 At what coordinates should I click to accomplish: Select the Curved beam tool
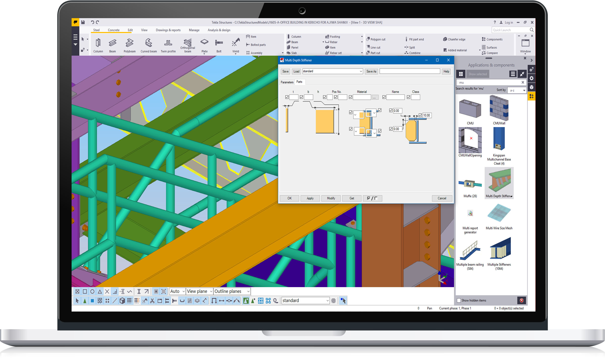(x=149, y=45)
